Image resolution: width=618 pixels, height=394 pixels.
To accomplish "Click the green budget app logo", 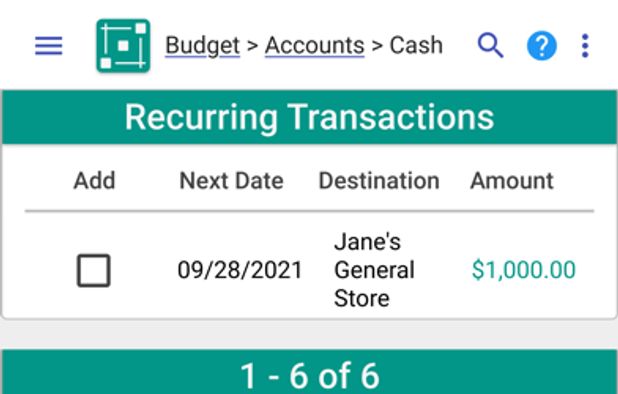I will click(123, 46).
